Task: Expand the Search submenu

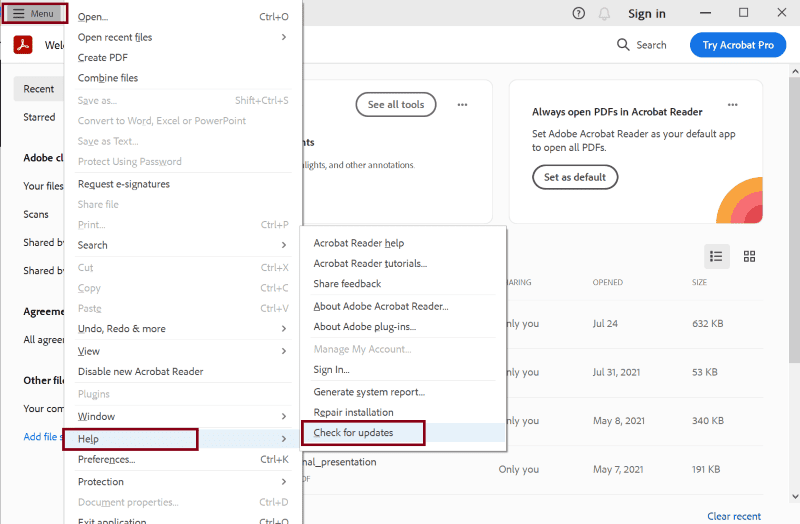Action: [x=183, y=245]
